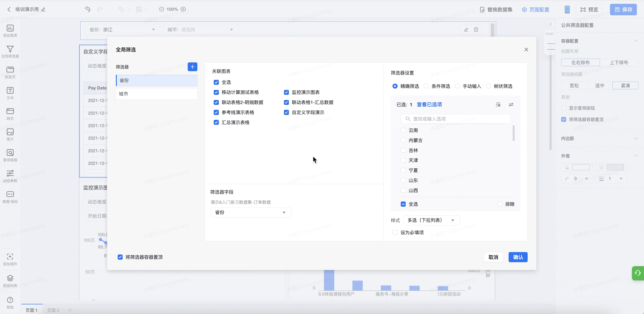Open 添加图表 in left sidebar
The width and height of the screenshot is (644, 314).
click(10, 31)
